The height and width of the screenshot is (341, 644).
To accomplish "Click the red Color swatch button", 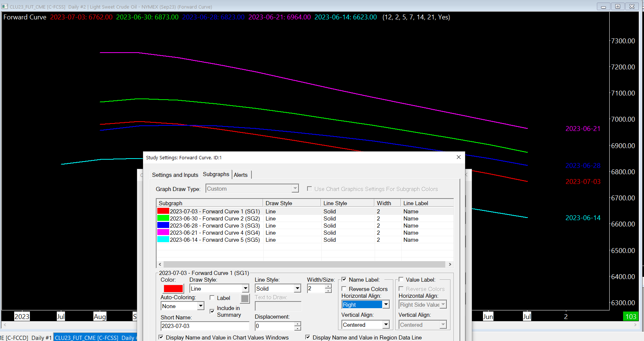I will 173,288.
